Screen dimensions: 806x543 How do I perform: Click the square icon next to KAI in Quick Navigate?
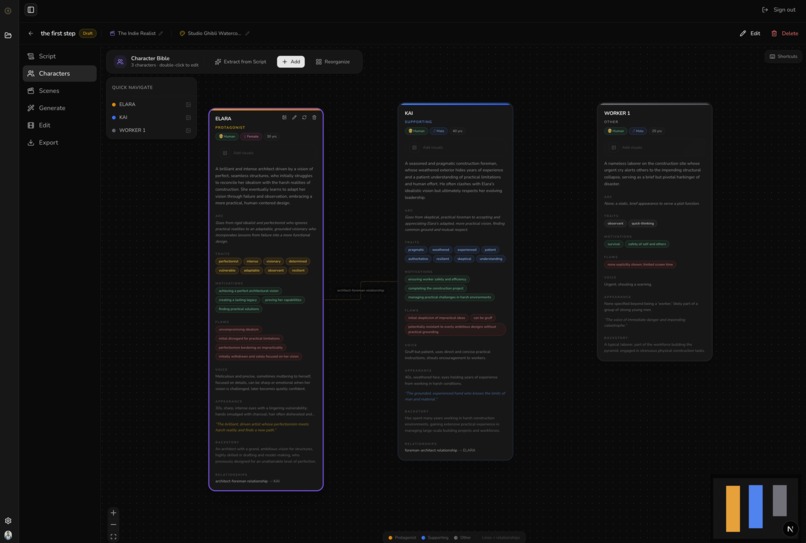click(x=188, y=117)
